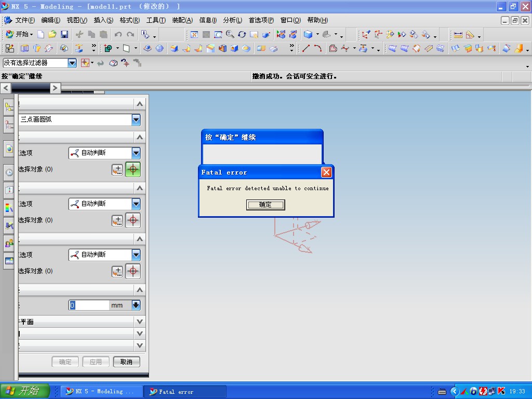Click the left scroll arrow above the panel
The height and width of the screenshot is (399, 532).
click(x=5, y=88)
